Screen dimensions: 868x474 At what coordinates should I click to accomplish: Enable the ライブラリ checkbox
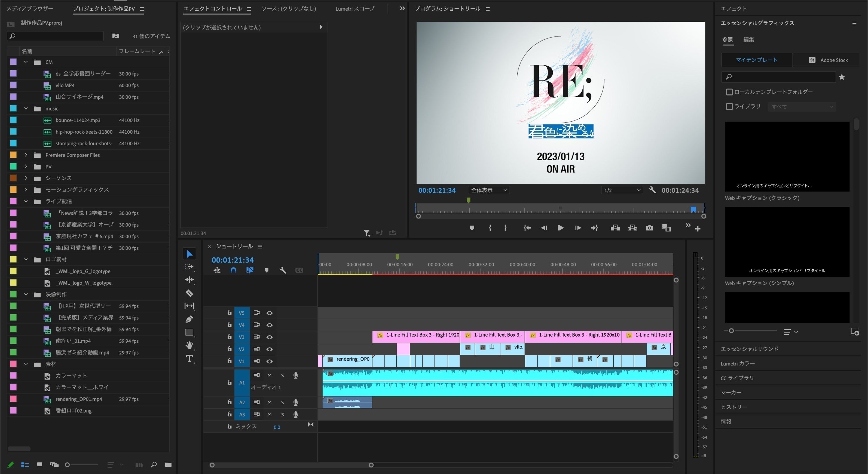pyautogui.click(x=729, y=106)
